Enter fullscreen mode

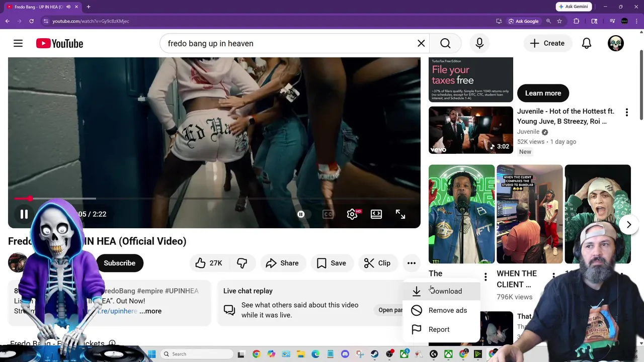400,214
